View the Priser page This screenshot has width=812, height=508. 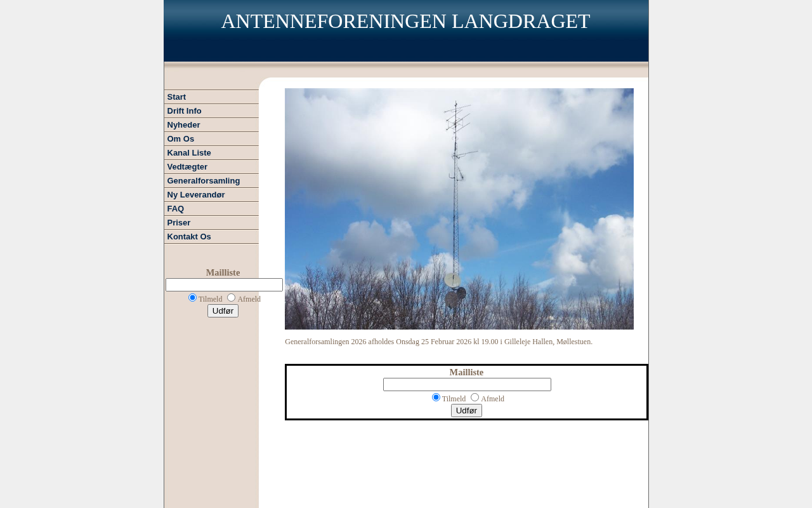pos(211,223)
